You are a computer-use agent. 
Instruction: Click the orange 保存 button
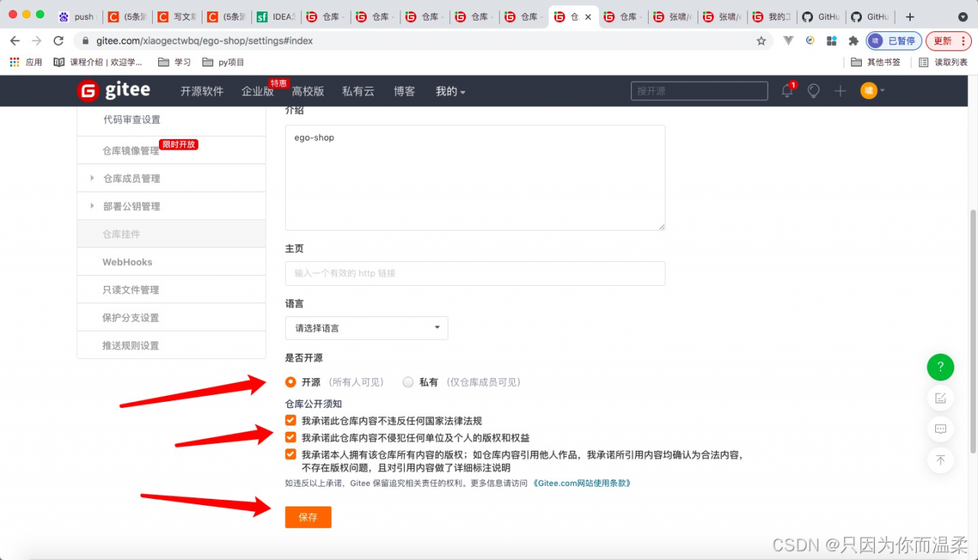pos(308,517)
